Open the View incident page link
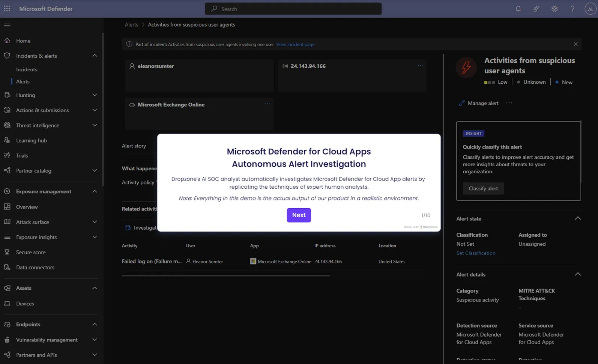Viewport: 598px width, 364px height. (x=295, y=44)
